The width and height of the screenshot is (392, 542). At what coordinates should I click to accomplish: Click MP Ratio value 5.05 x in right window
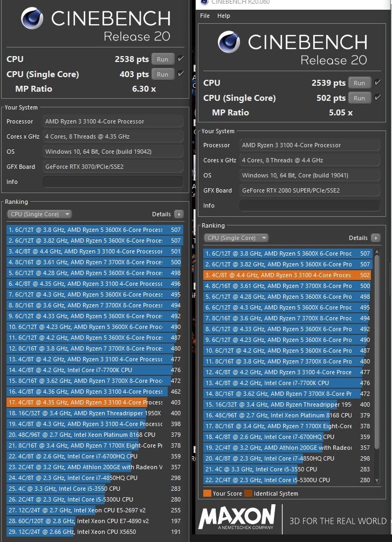click(340, 113)
